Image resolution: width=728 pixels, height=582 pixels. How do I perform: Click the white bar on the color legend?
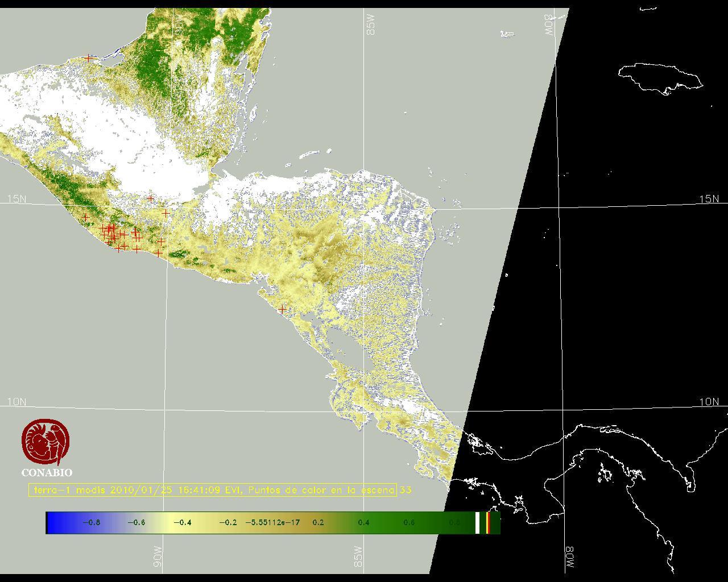pos(477,522)
